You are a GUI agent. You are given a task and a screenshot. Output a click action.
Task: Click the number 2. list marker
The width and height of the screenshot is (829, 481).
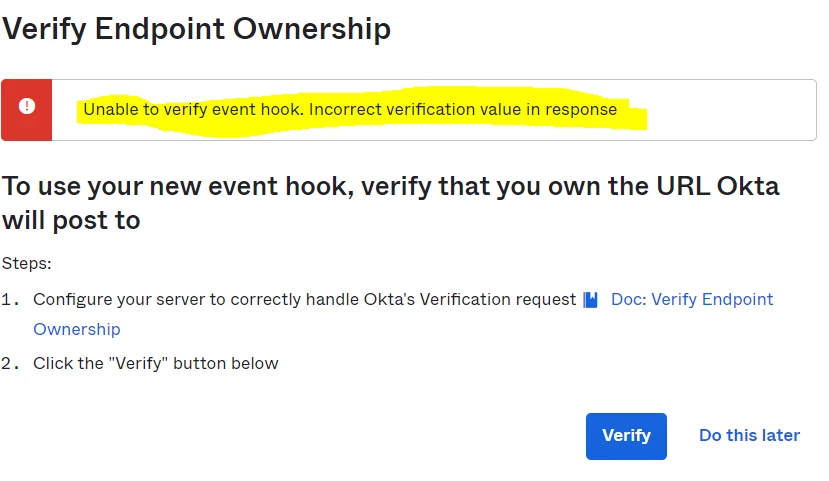coord(11,364)
